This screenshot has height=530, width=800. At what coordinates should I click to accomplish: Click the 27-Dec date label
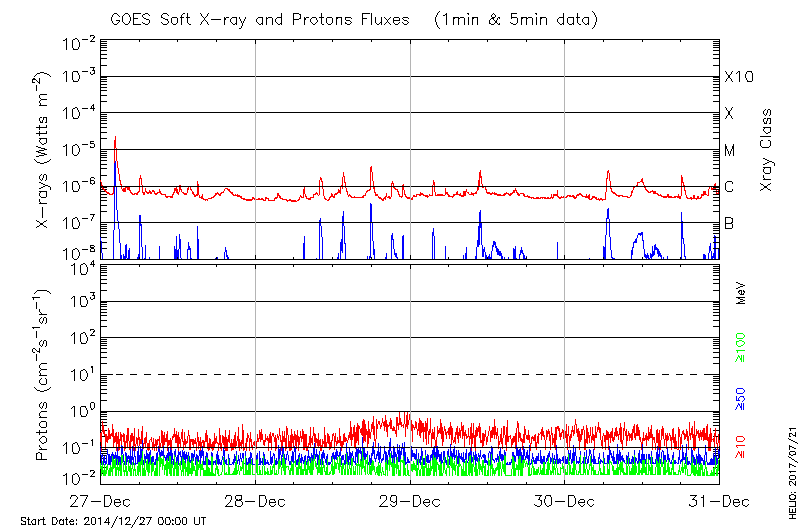click(x=101, y=500)
